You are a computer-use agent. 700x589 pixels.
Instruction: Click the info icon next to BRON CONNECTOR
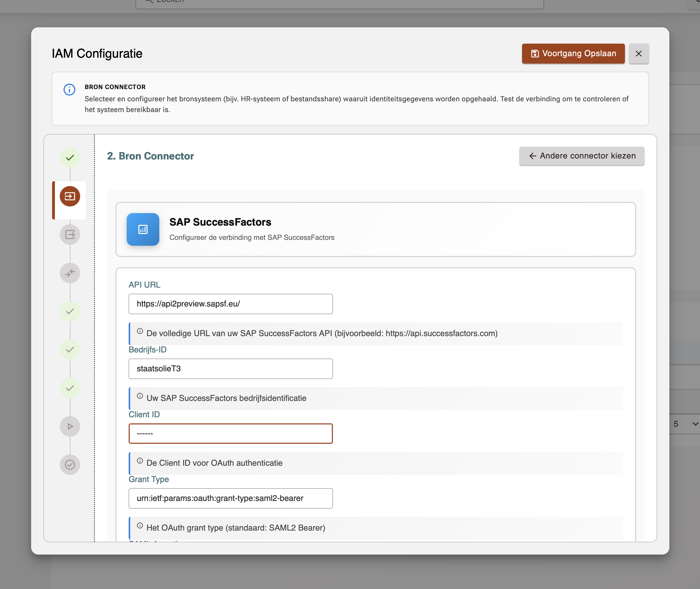(69, 90)
